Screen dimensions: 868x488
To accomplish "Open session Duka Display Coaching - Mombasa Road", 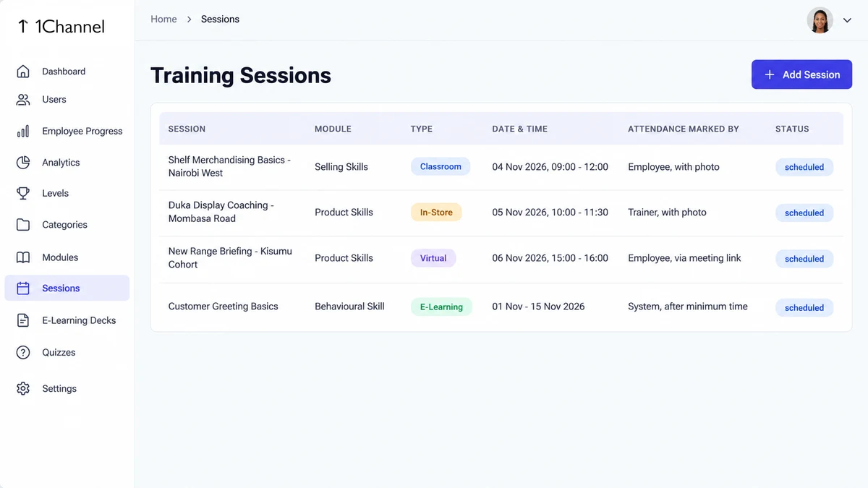I will (x=221, y=212).
